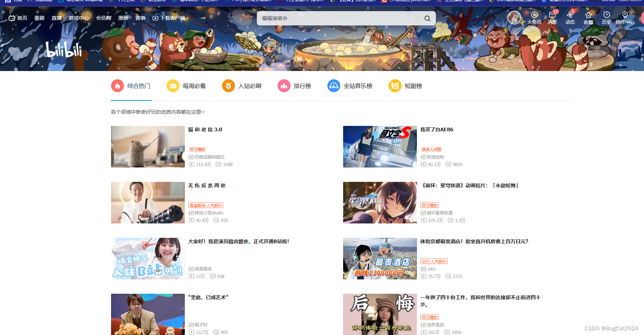Click the search magnifier icon
The width and height of the screenshot is (644, 335).
pos(427,18)
